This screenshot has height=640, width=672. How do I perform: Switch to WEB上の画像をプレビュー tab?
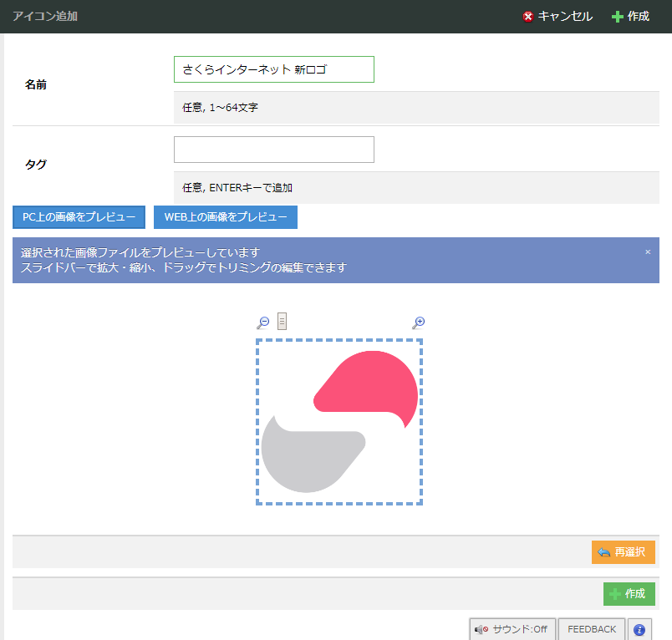[226, 217]
